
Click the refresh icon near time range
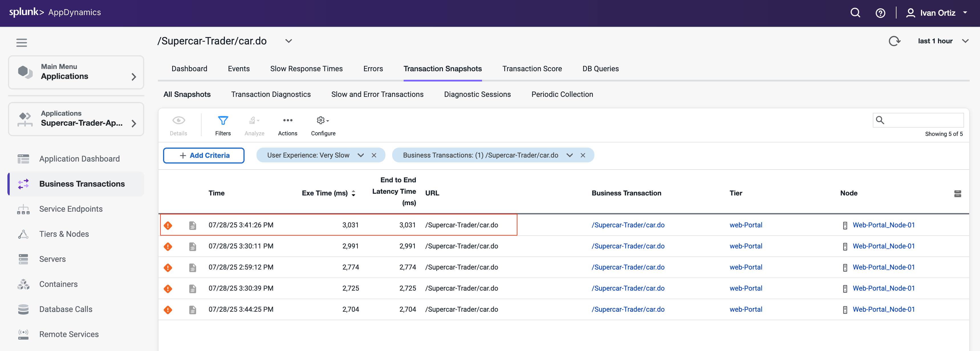(894, 41)
